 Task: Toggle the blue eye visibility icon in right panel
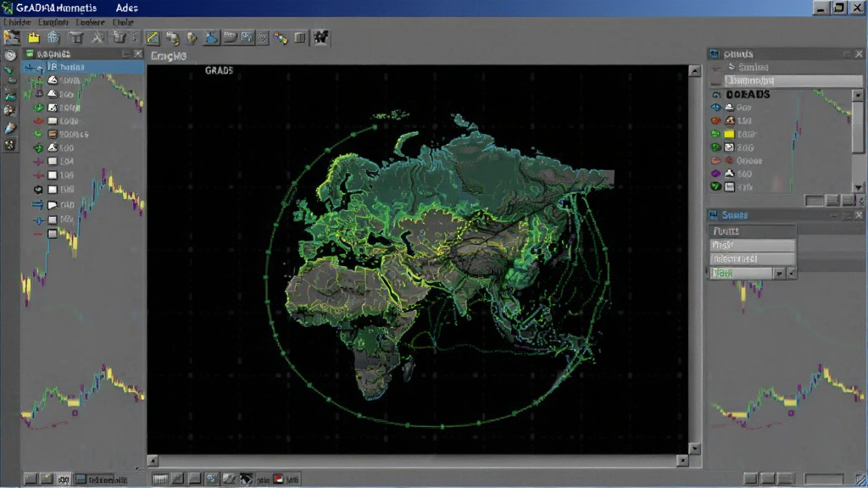click(715, 108)
